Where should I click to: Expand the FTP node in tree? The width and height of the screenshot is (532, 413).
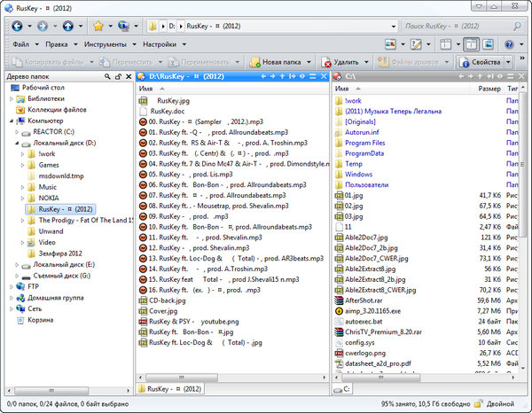(x=12, y=286)
